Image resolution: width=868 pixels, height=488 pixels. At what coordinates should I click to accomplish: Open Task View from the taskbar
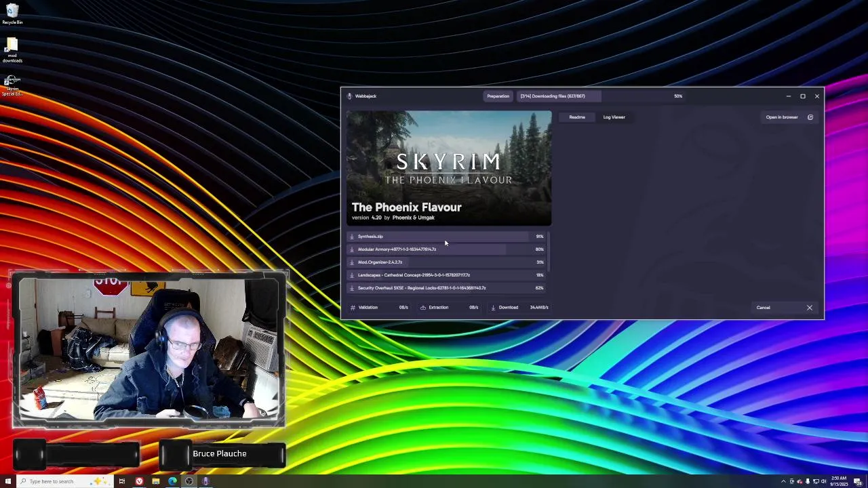click(122, 481)
